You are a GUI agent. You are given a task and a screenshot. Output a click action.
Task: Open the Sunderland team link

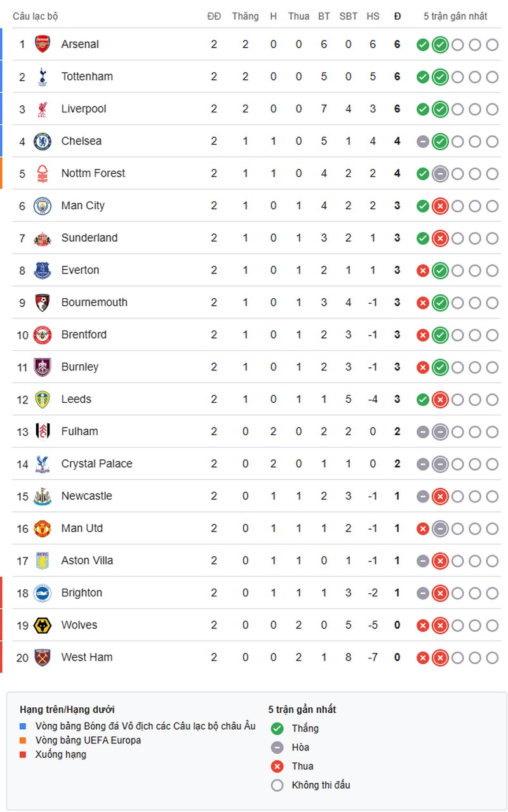[x=90, y=238]
